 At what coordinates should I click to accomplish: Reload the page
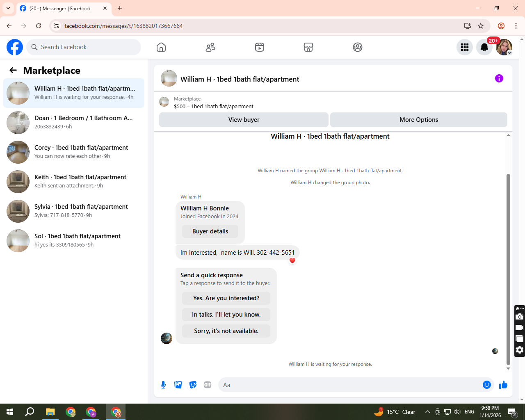click(39, 26)
